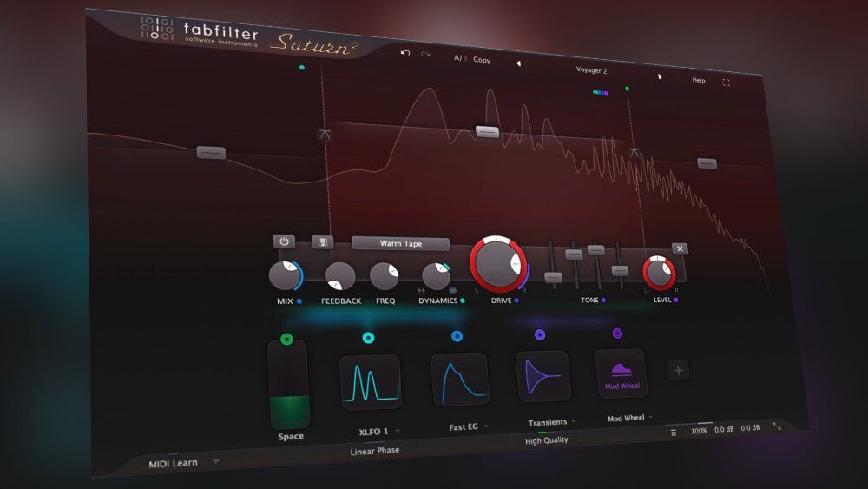Click the blue modulation dot next to MIX

pyautogui.click(x=299, y=301)
